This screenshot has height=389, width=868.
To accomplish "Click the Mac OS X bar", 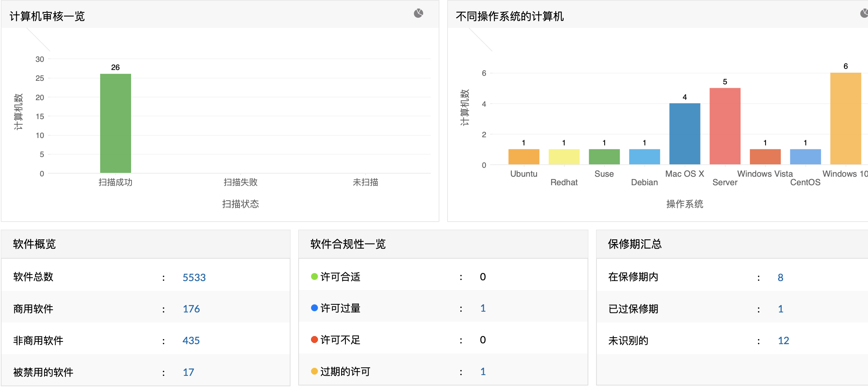I will [x=685, y=133].
